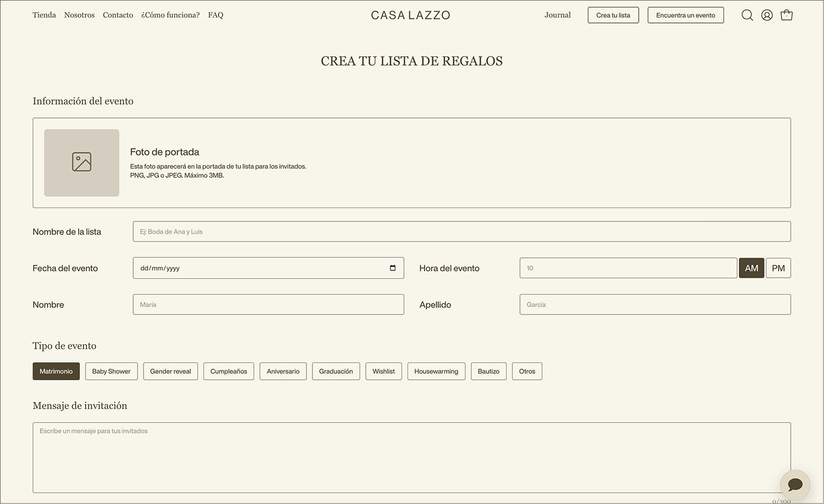Choose Graduación event type
The height and width of the screenshot is (504, 824).
pyautogui.click(x=336, y=371)
